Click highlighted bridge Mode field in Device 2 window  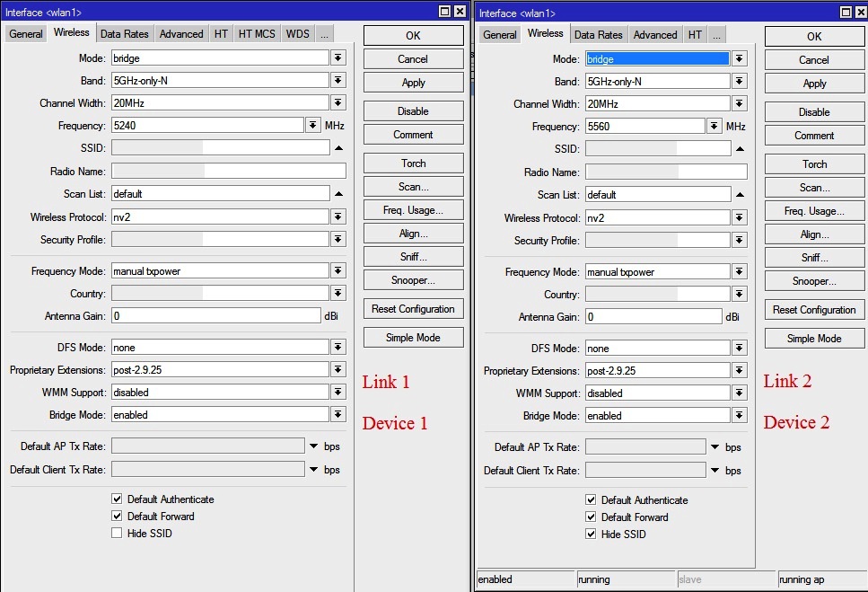[658, 58]
